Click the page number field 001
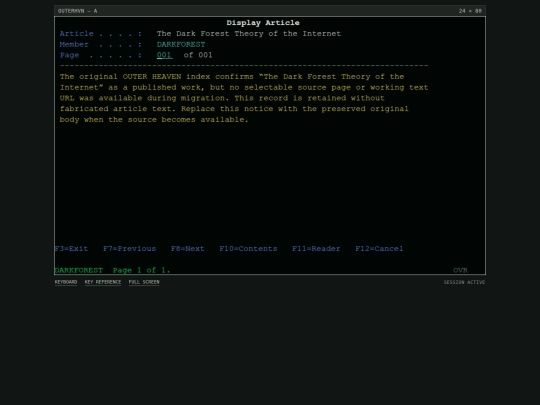The image size is (540, 405). [x=165, y=55]
